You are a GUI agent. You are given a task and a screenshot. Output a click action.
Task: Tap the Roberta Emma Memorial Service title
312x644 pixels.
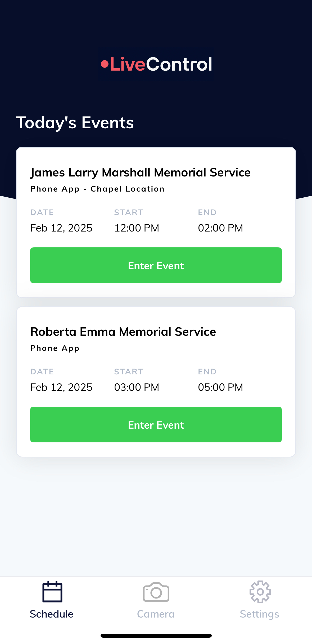[123, 332]
